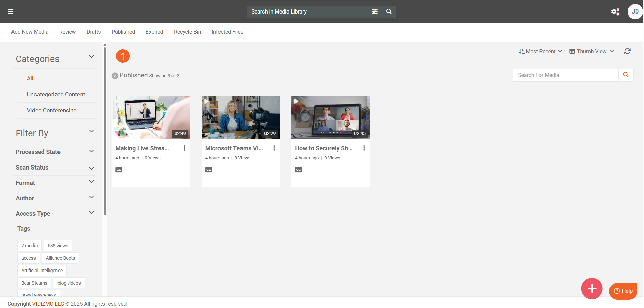Click CC icon on How to Securely video

(298, 170)
